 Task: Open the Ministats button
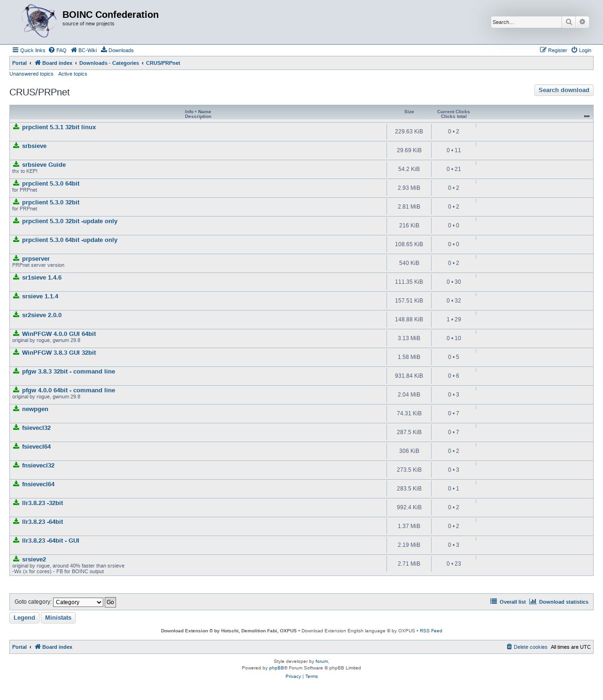pyautogui.click(x=58, y=618)
